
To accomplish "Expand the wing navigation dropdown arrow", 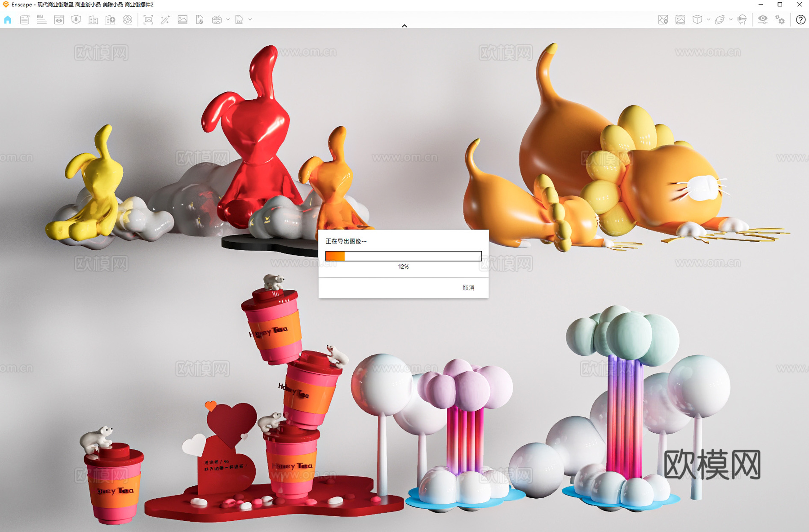I will click(x=731, y=20).
